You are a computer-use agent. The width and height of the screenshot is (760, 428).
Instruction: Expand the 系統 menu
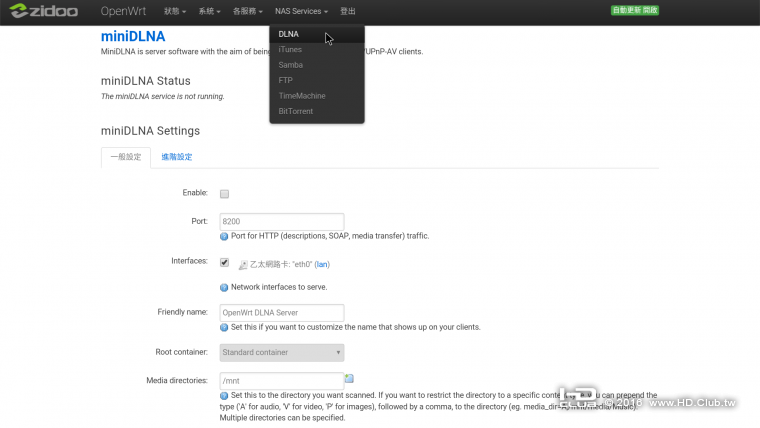point(209,11)
